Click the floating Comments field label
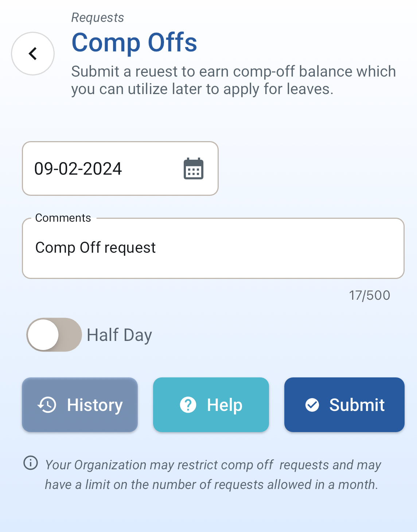417x532 pixels. (x=63, y=218)
